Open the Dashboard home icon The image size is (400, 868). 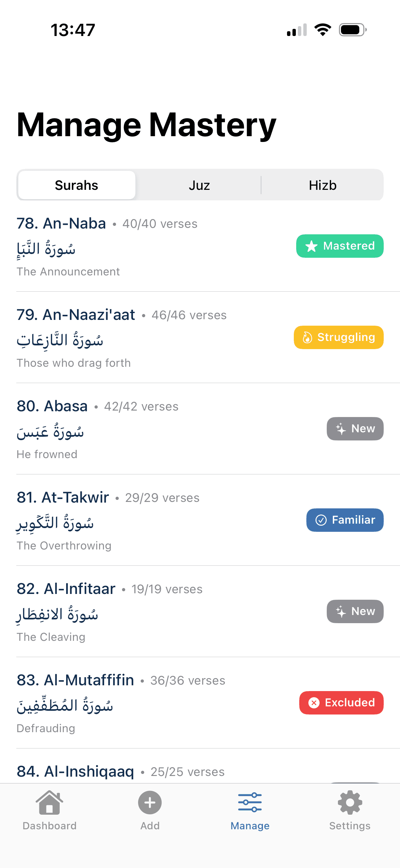[50, 803]
